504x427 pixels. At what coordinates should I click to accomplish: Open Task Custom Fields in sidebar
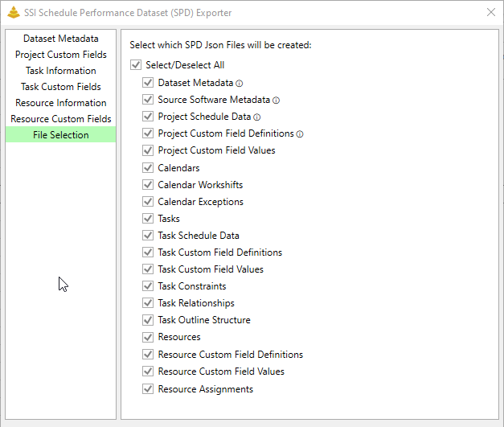click(x=61, y=87)
